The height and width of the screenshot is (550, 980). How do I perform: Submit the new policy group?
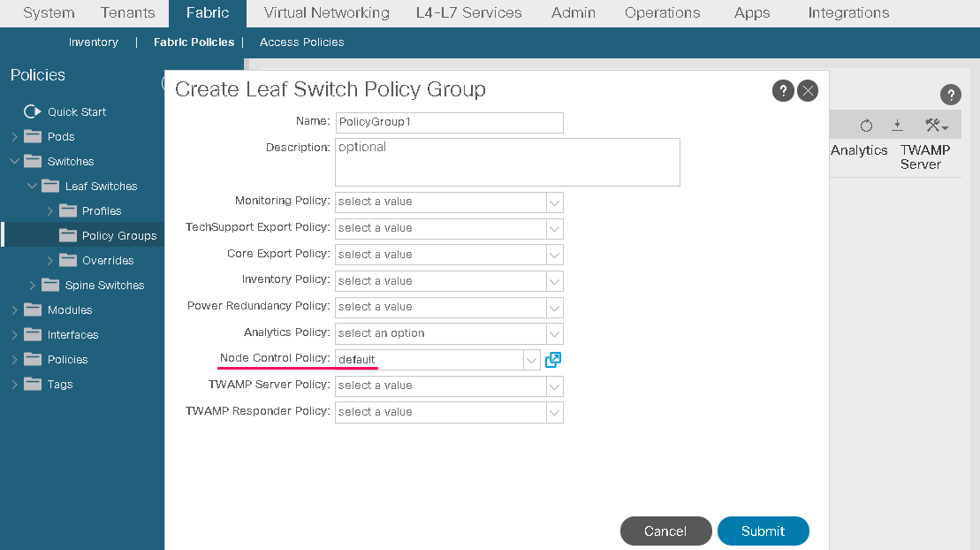[763, 531]
